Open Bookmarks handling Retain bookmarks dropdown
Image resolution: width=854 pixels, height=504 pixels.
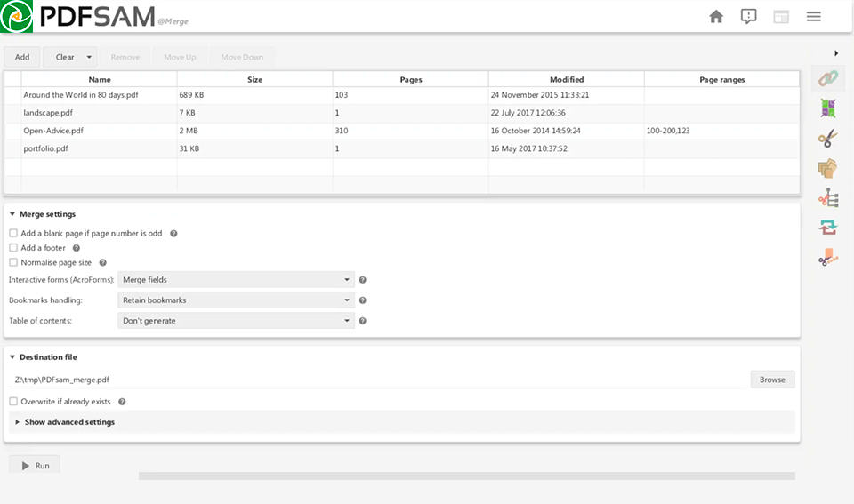236,300
